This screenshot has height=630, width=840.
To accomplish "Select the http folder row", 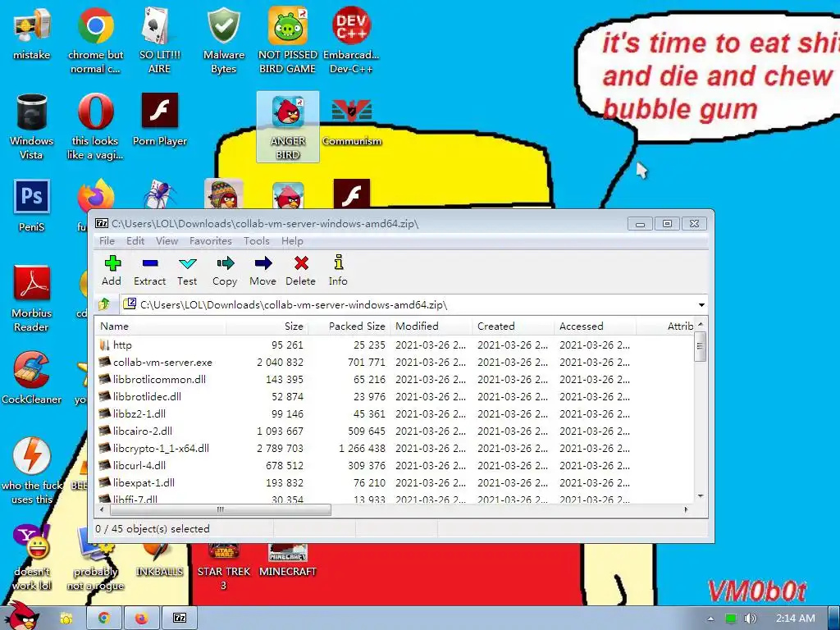I will click(x=395, y=345).
